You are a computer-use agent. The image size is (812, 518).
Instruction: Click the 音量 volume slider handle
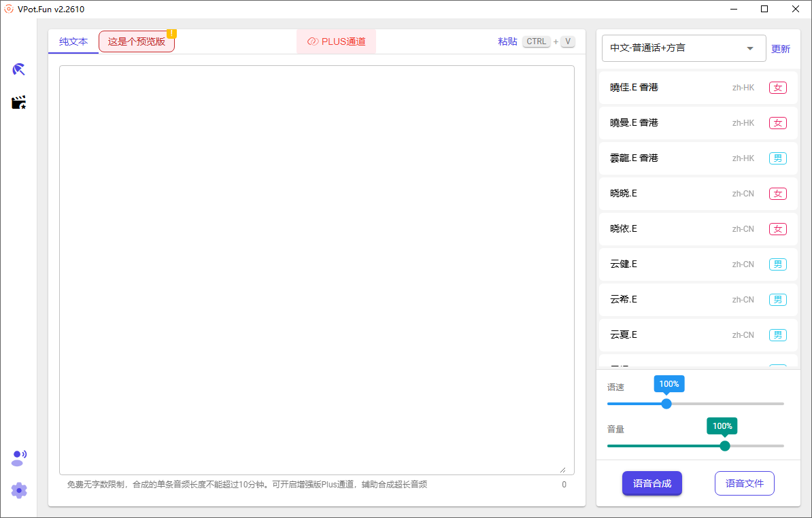point(725,445)
